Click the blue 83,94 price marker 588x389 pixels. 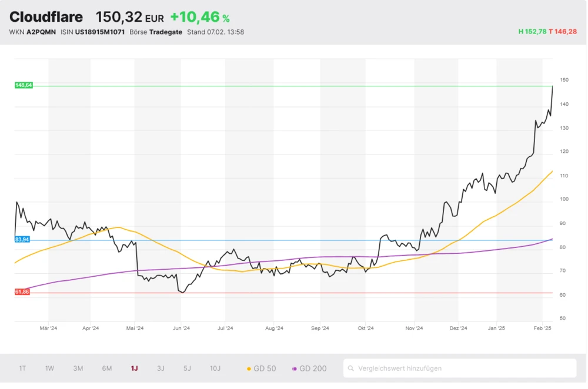pos(22,240)
